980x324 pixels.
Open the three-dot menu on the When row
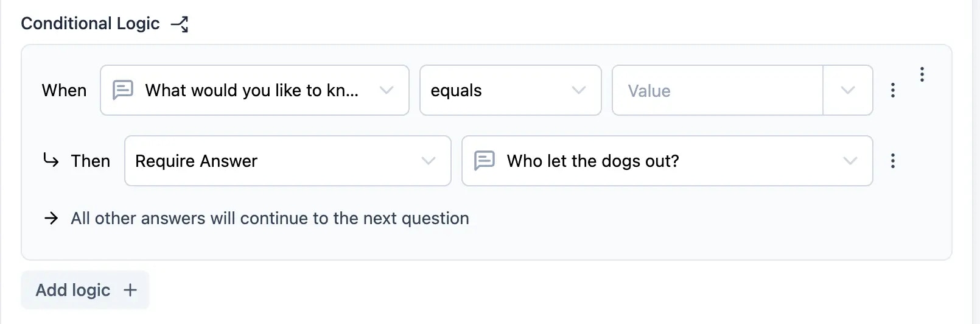click(893, 90)
